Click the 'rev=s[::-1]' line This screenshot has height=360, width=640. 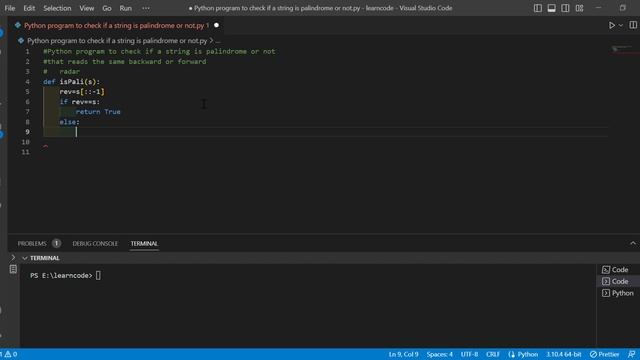(x=82, y=92)
